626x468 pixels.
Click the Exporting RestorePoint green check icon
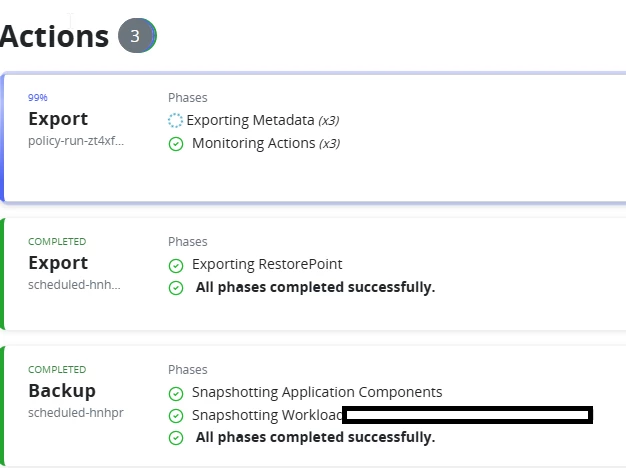click(x=176, y=266)
